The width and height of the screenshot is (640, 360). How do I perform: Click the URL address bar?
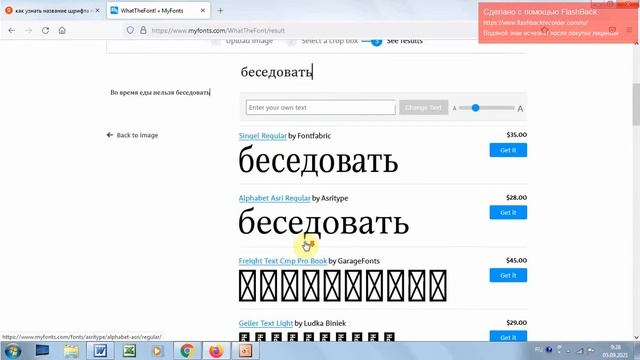(x=302, y=30)
